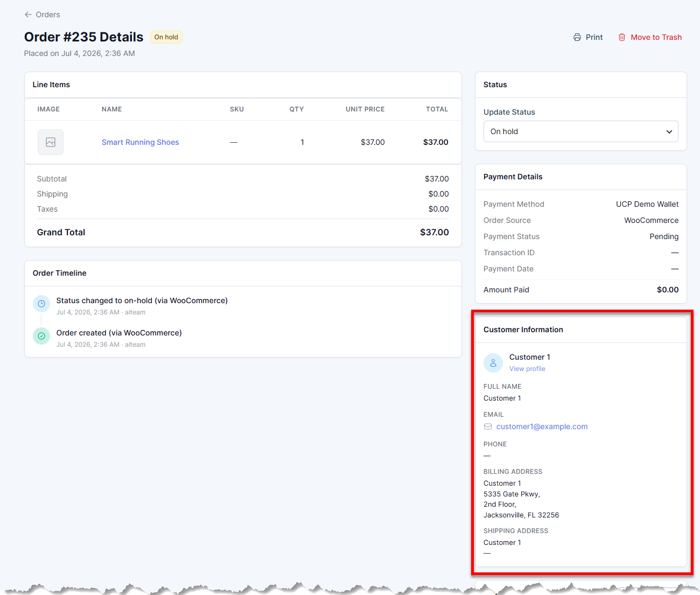
Task: Click the NAME column header
Action: (x=112, y=109)
